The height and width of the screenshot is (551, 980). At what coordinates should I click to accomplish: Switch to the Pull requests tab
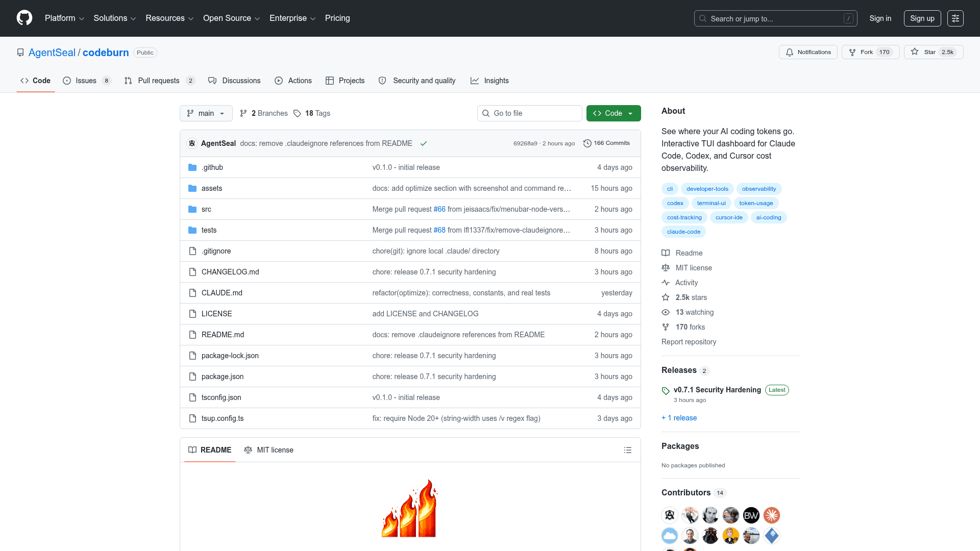(159, 81)
